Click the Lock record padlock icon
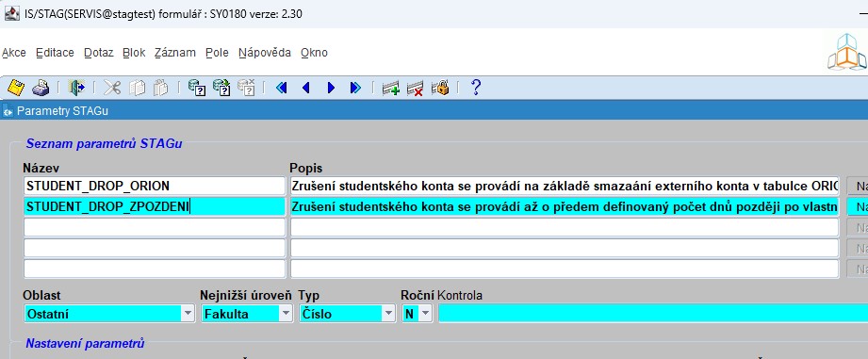Screen dimensions: 868x359 pyautogui.click(x=440, y=88)
